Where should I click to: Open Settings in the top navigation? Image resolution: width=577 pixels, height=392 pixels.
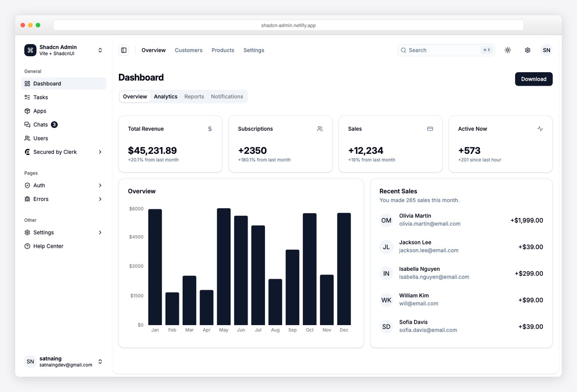[254, 50]
